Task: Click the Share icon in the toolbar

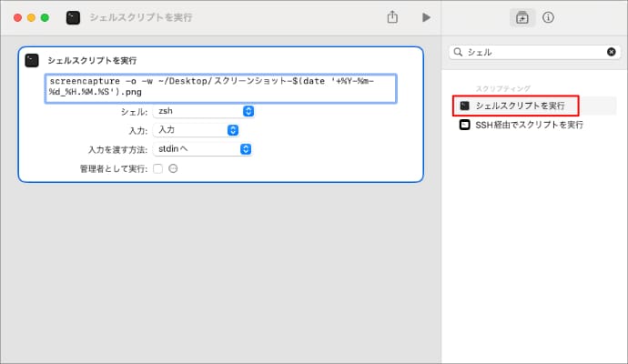Action: 392,17
